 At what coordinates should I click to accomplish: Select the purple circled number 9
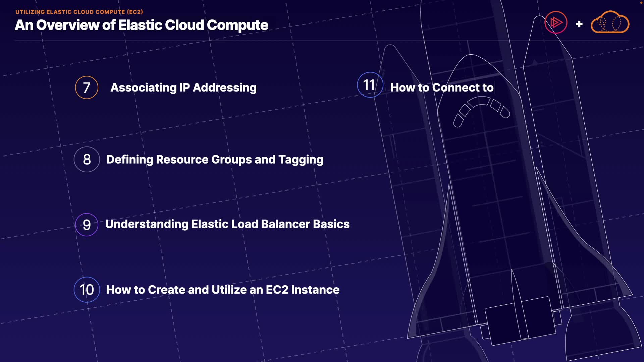87,225
